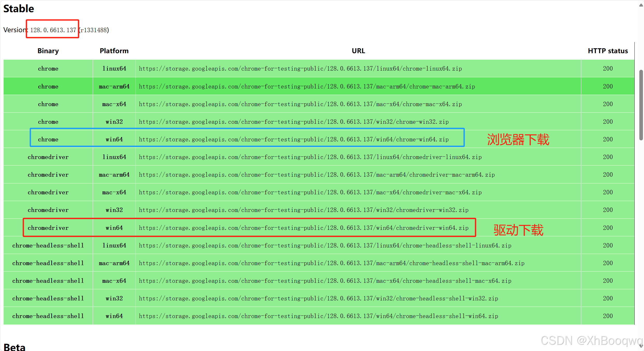Select chrome-headless-shell cell in win64 row
This screenshot has width=644, height=351.
48,316
